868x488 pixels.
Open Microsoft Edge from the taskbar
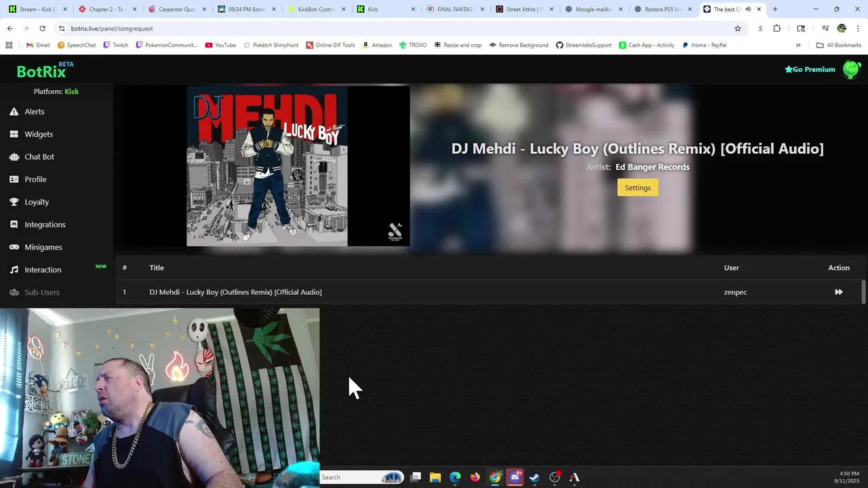point(455,477)
